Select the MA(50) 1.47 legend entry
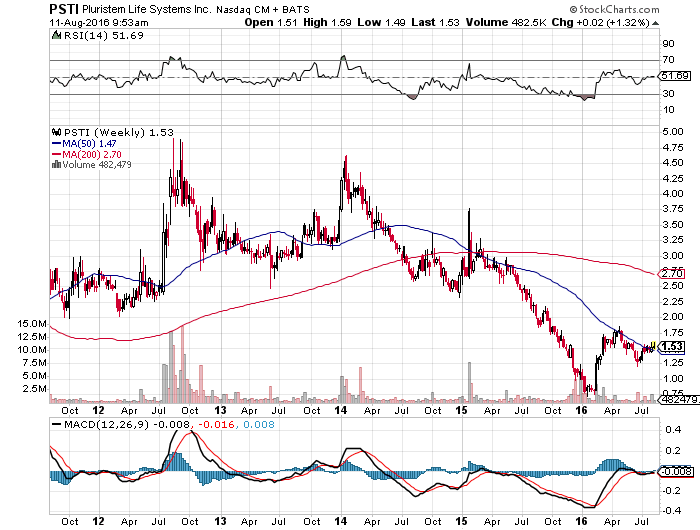Viewport: 700px width, 530px height. coord(86,145)
